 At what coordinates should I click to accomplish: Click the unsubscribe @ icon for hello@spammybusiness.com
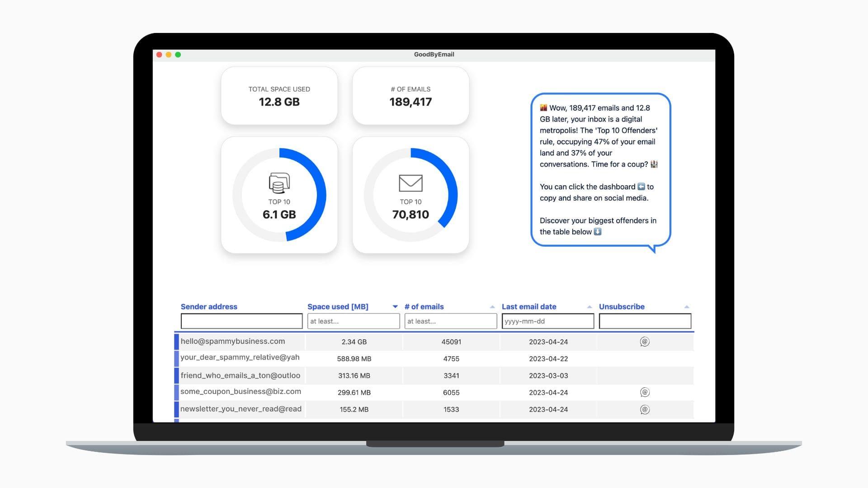point(645,342)
